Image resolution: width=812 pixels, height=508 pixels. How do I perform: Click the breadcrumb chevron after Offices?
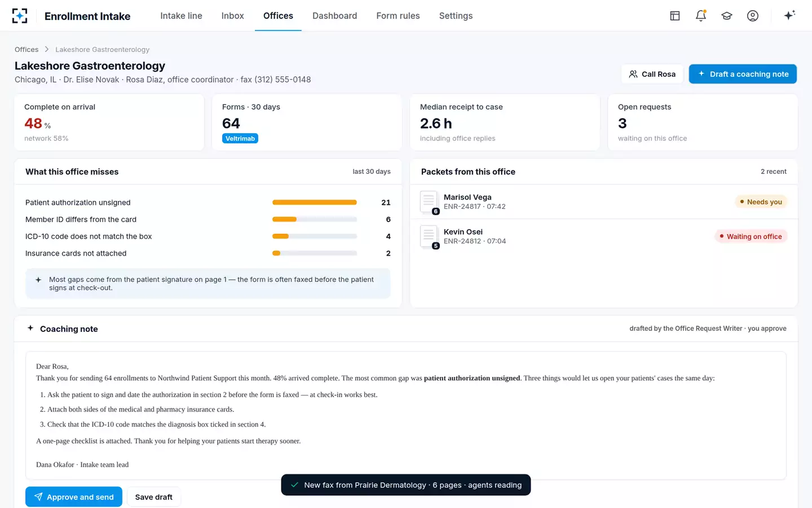(47, 50)
